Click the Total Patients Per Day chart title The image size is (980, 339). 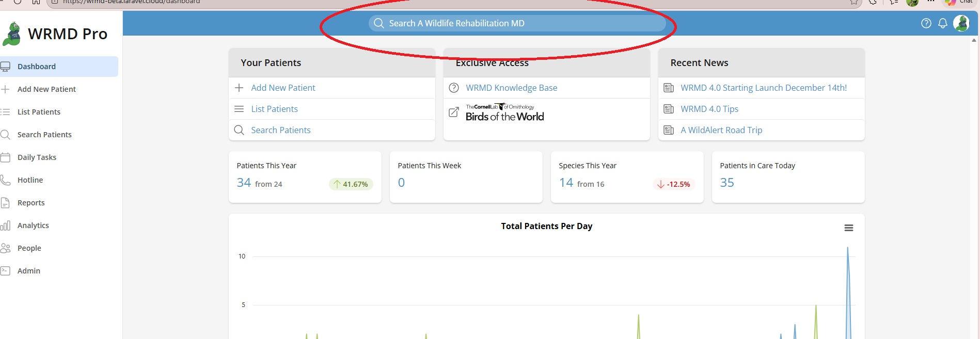(x=547, y=226)
